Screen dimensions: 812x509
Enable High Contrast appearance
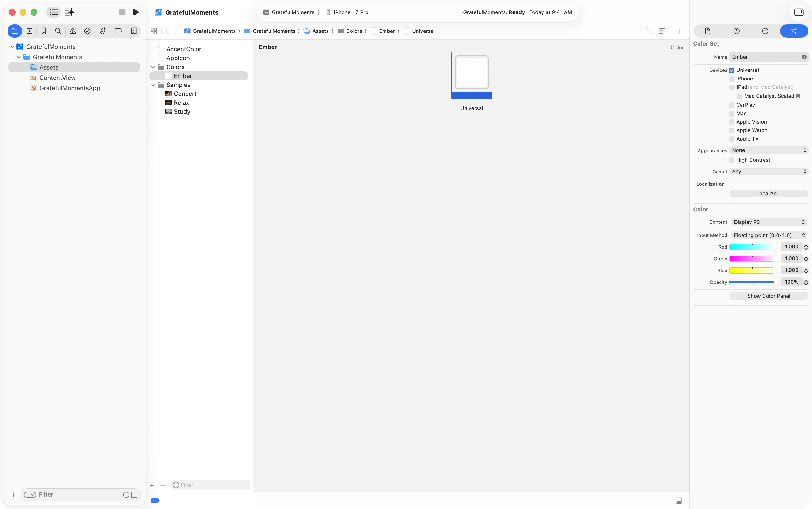(732, 160)
